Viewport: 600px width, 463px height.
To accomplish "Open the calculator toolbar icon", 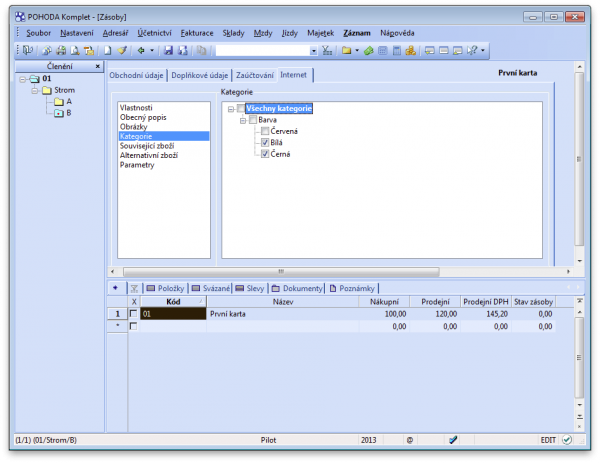I will [x=397, y=50].
